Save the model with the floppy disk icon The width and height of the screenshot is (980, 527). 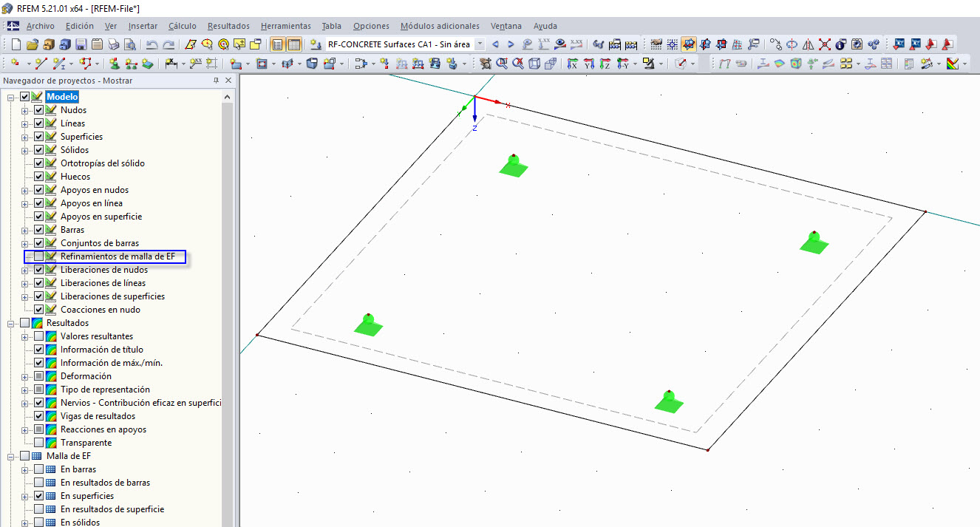click(81, 44)
